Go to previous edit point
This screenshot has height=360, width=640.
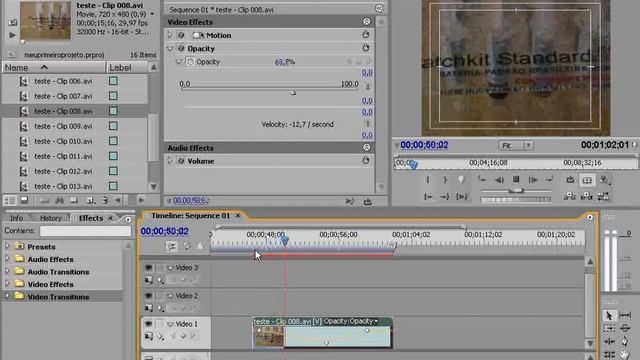click(x=482, y=180)
